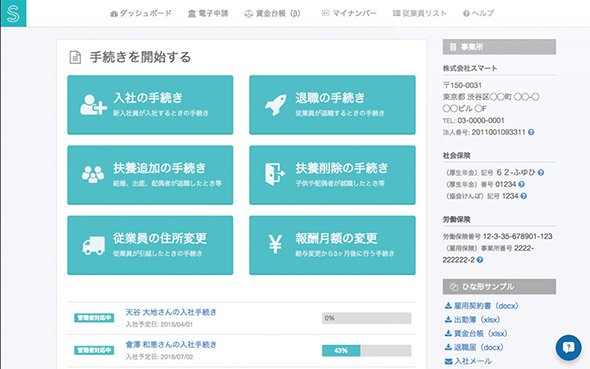Click the exit door icon on 扶養削除 card
Image resolution: width=590 pixels, height=369 pixels.
coord(274,174)
